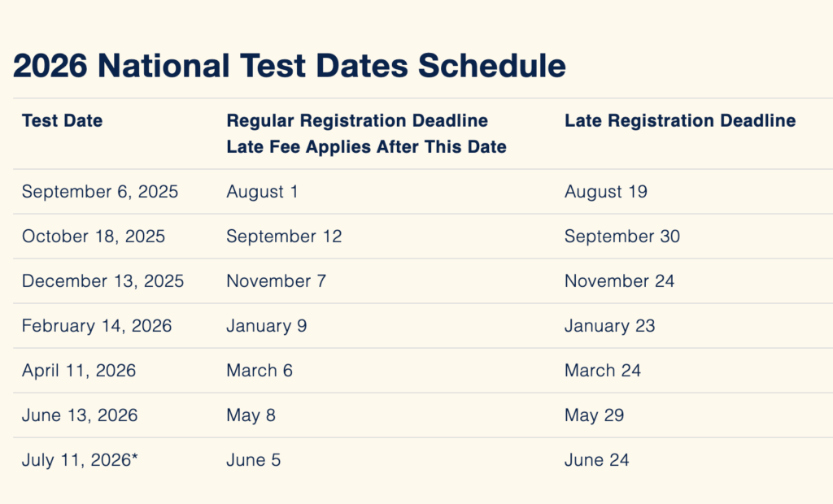
Task: Select the Test Date column header
Action: coord(63,121)
